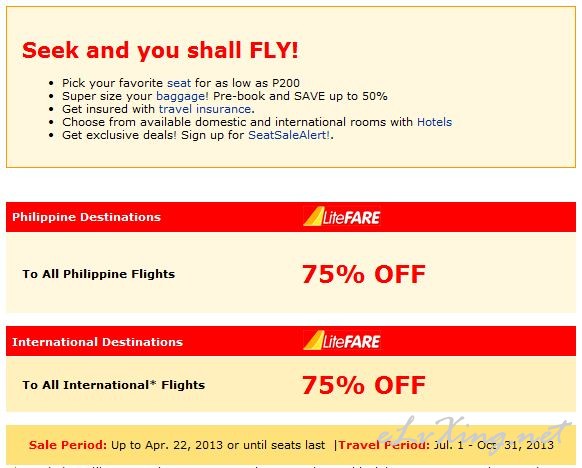Click the LiteFARE logo under International Destinations
The height and width of the screenshot is (468, 582).
point(342,341)
